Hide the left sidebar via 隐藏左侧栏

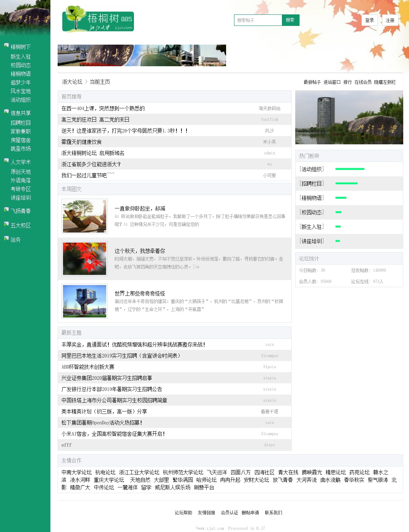tap(385, 82)
